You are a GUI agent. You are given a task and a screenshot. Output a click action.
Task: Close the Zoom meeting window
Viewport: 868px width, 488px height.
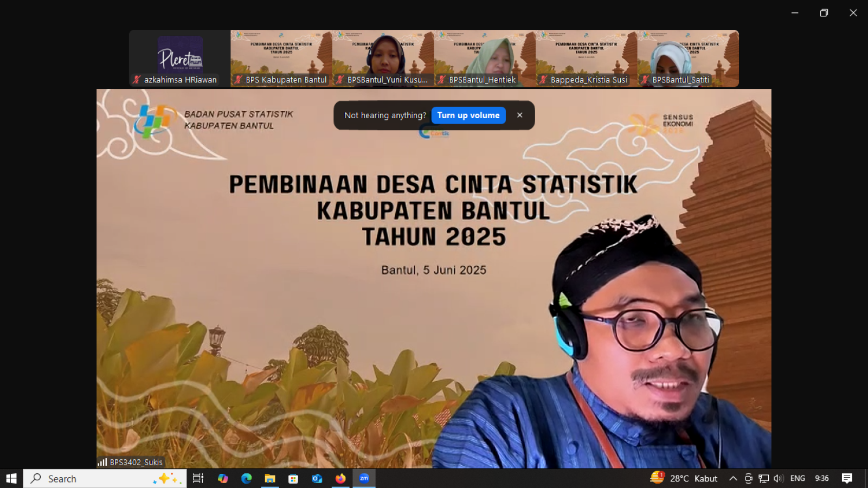click(853, 12)
